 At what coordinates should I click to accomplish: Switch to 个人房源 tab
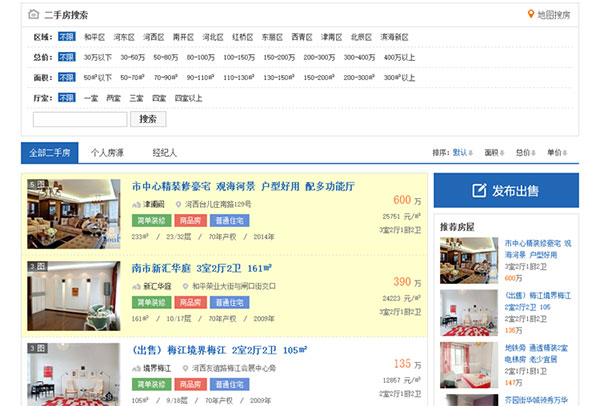pyautogui.click(x=107, y=153)
